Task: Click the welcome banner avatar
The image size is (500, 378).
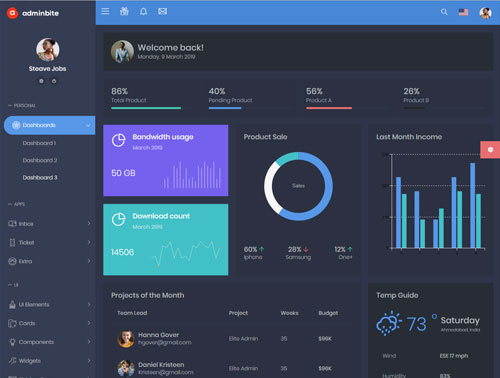Action: [122, 52]
